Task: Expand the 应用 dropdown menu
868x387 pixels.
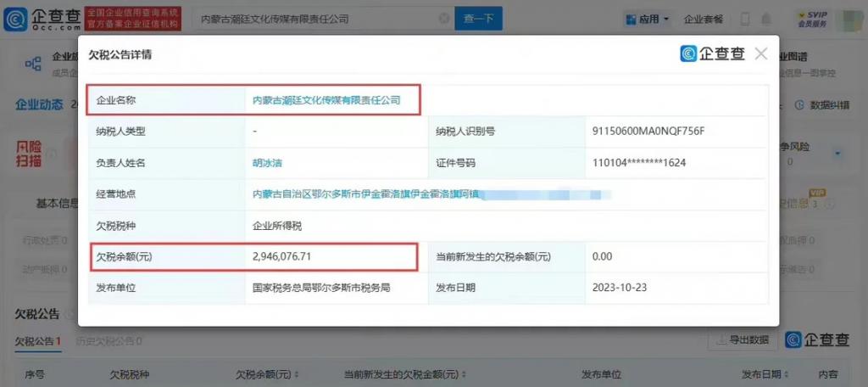Action: (648, 19)
